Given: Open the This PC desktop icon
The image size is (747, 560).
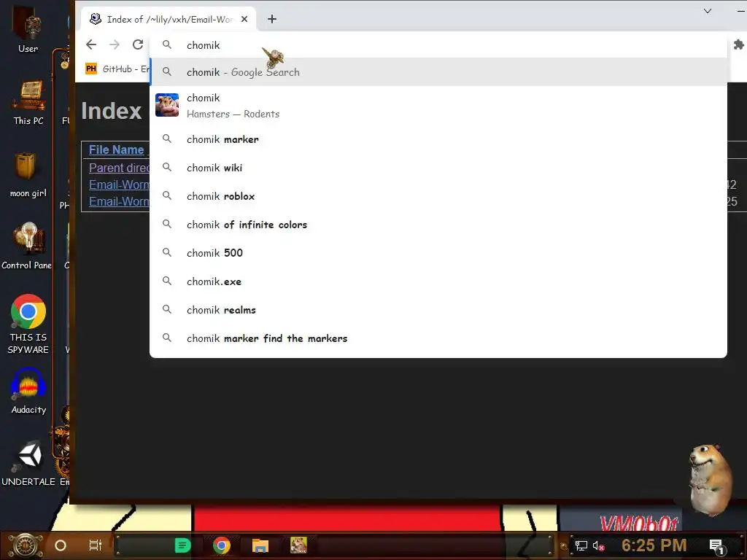Looking at the screenshot, I should 28,102.
